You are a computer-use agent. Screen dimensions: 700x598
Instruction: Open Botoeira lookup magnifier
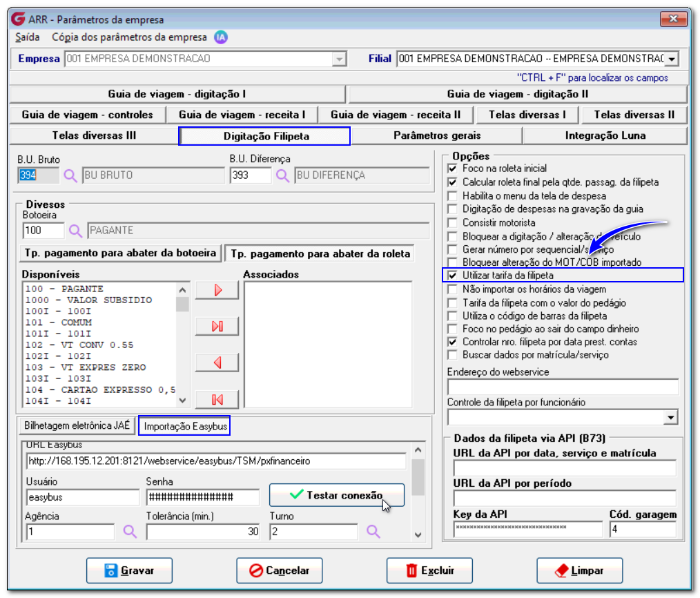coord(75,231)
